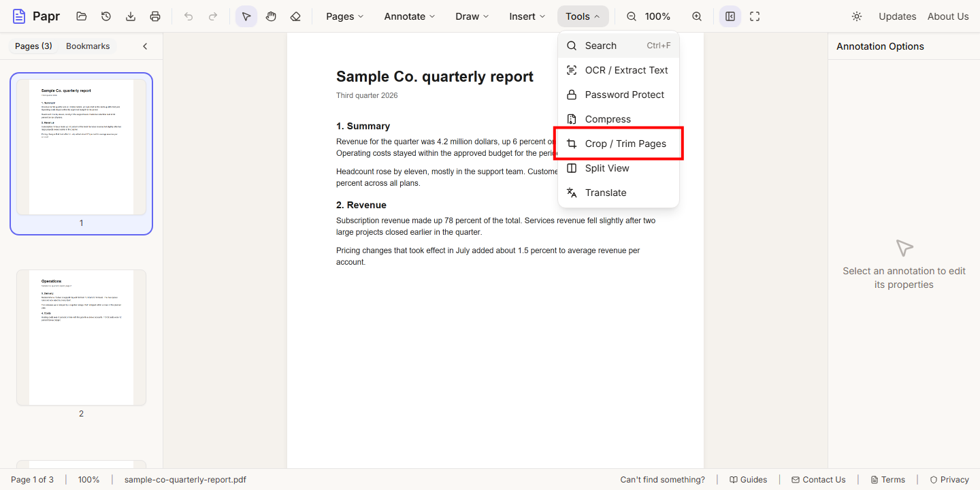Open the Terms footer link
Image resolution: width=980 pixels, height=490 pixels.
tap(887, 480)
